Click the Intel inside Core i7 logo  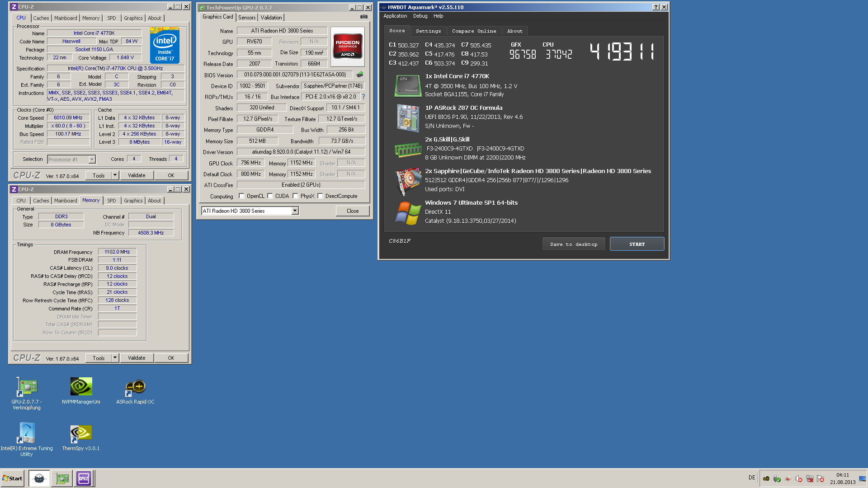[x=165, y=45]
